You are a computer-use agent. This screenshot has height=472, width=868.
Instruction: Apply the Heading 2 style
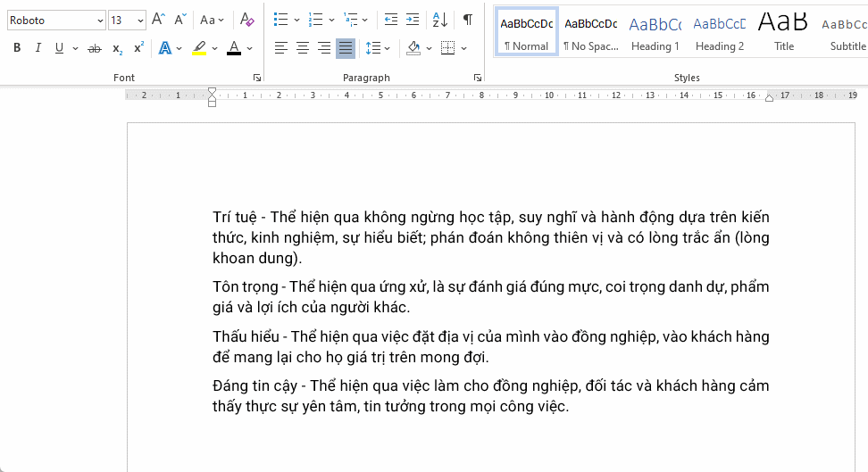[x=719, y=31]
